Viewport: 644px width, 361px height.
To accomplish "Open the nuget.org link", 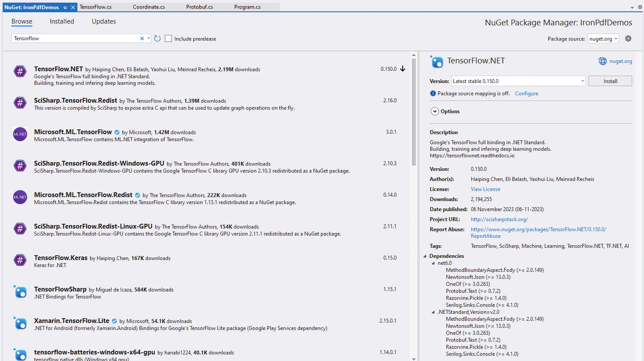I will tap(621, 61).
